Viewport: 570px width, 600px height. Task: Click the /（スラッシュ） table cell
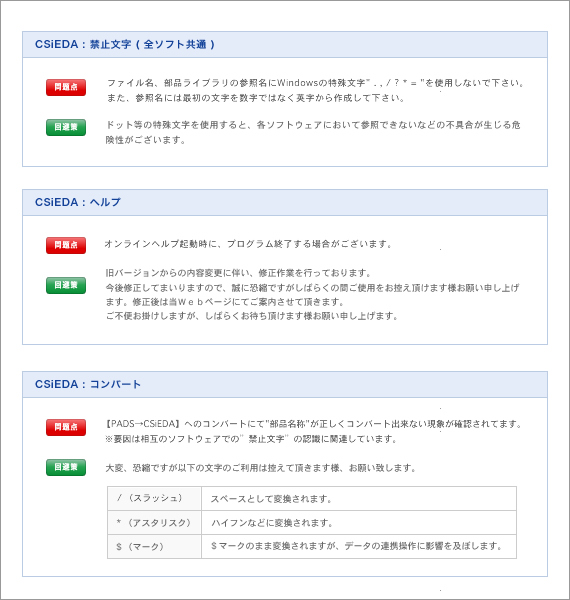155,499
